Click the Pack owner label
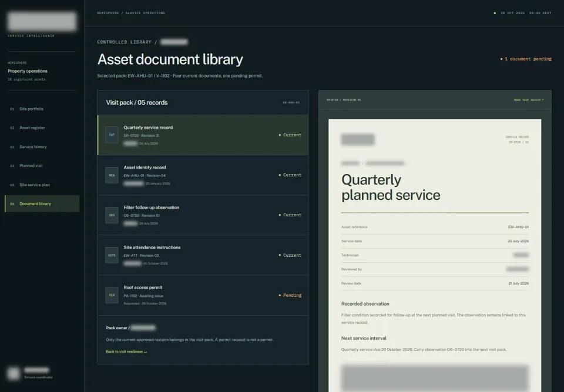564x392 pixels. coord(117,328)
